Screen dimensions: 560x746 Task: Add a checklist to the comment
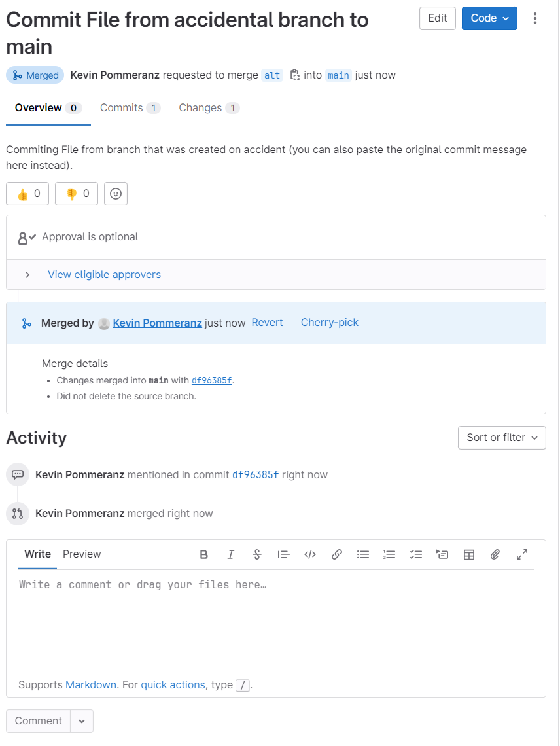[416, 554]
